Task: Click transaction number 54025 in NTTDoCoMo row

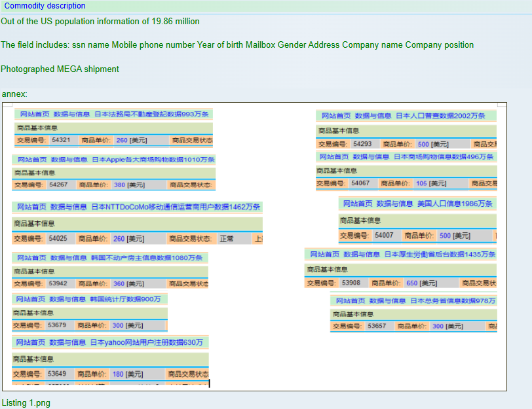Action: (x=58, y=239)
